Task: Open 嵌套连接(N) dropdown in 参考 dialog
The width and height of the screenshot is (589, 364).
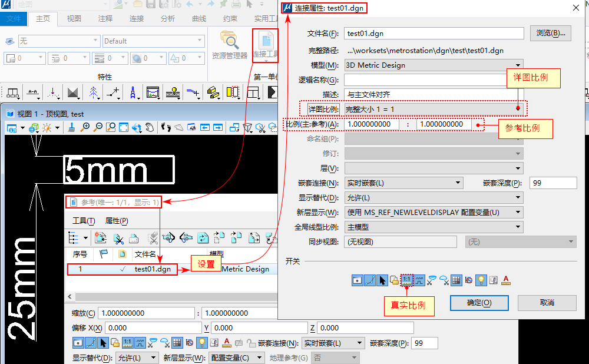Action: point(333,343)
